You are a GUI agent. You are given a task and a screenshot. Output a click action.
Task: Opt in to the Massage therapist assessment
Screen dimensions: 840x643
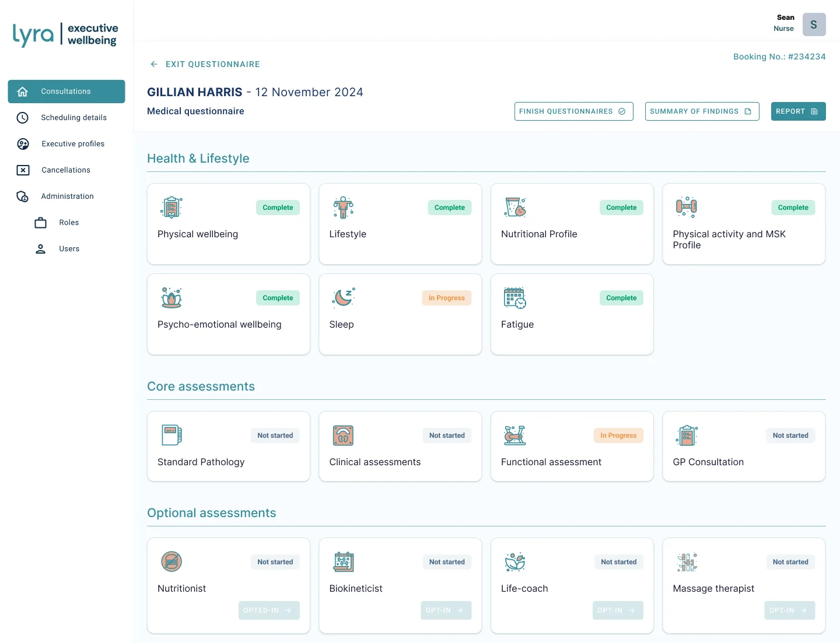(789, 610)
